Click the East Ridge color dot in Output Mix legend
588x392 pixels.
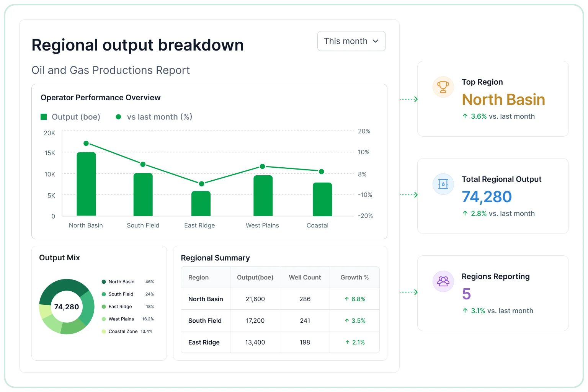[104, 307]
